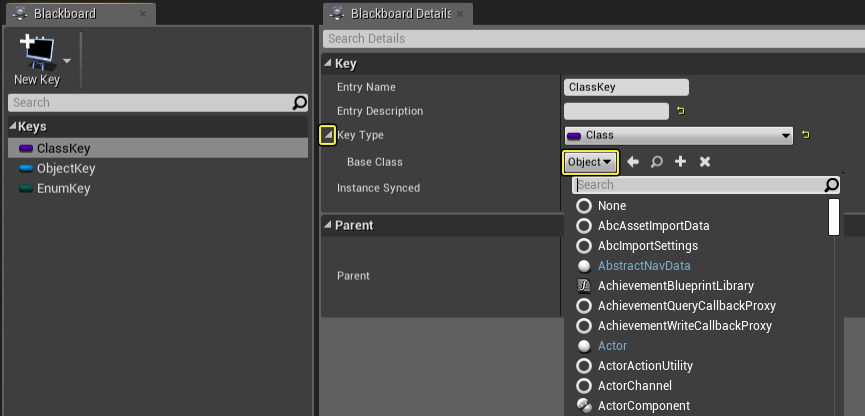Open the New Key dropdown arrow
The height and width of the screenshot is (416, 865).
click(67, 61)
